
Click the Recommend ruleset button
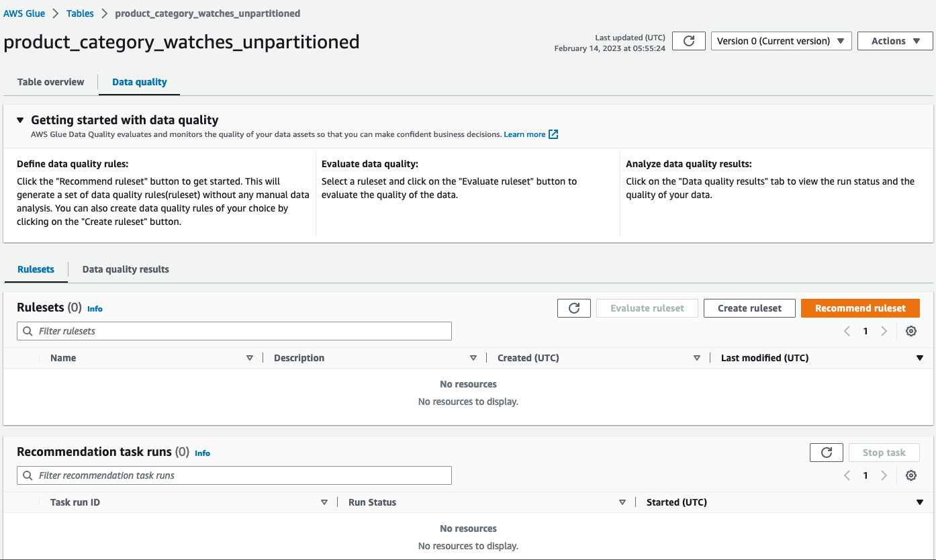click(860, 308)
